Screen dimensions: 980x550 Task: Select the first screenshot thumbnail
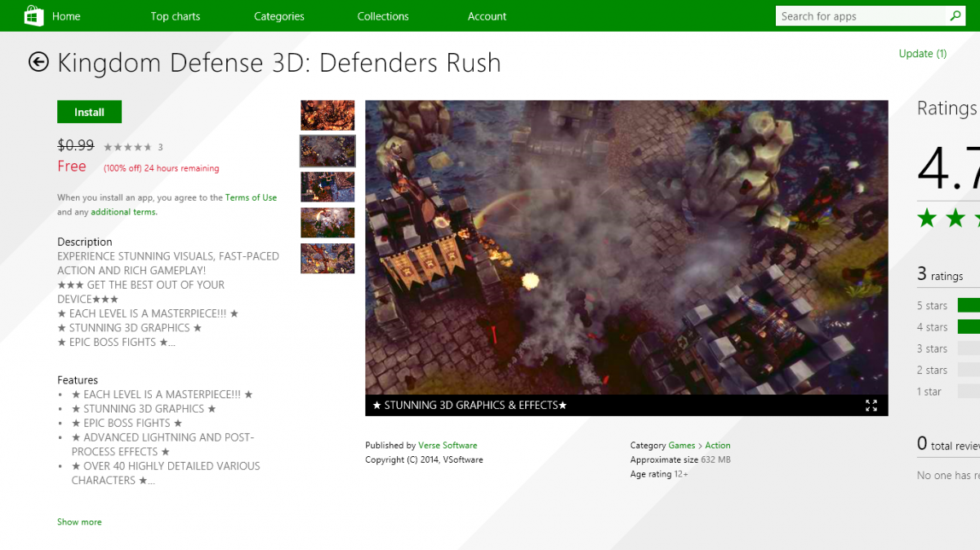tap(327, 115)
